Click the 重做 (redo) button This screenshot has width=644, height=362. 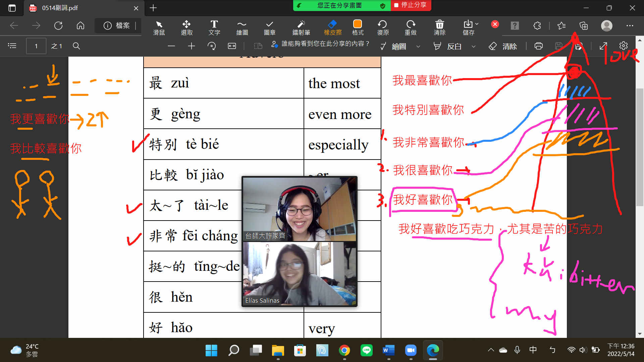point(411,25)
